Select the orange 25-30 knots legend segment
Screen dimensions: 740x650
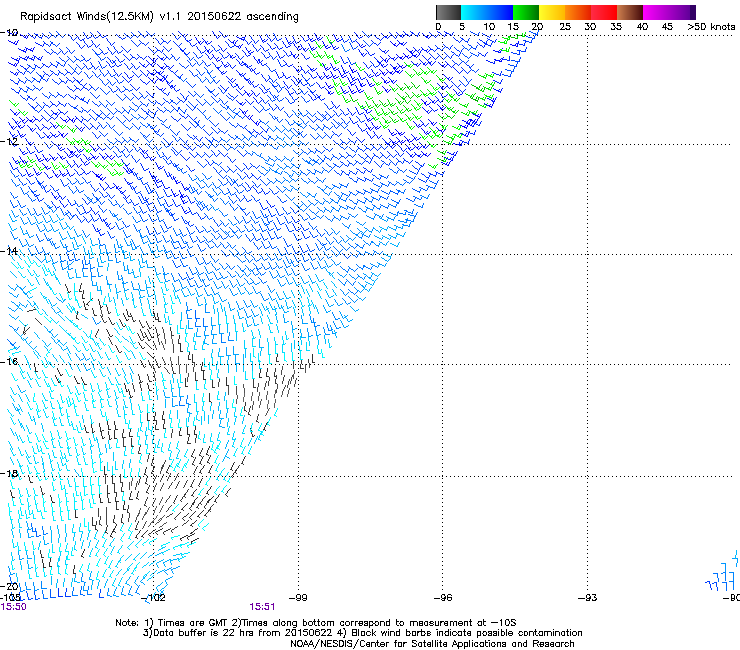(577, 12)
